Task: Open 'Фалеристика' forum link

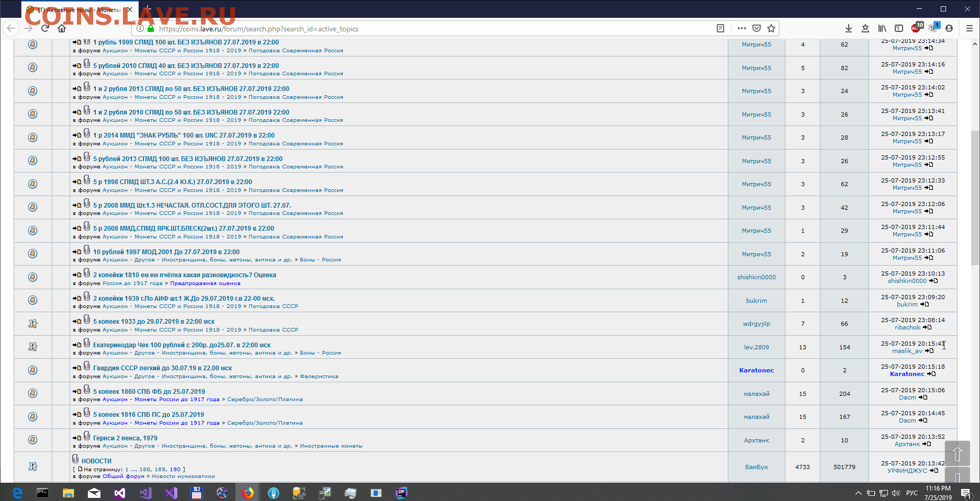Action: [x=319, y=377]
